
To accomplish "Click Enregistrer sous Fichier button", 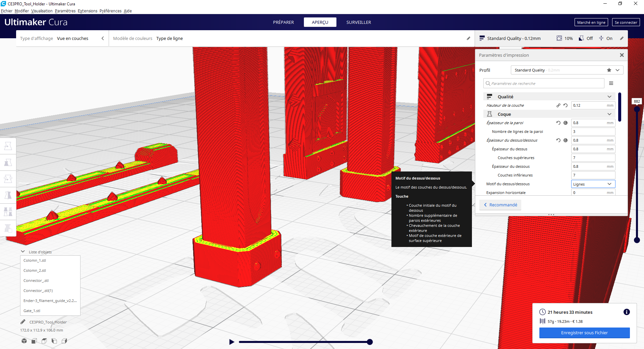I will (584, 333).
